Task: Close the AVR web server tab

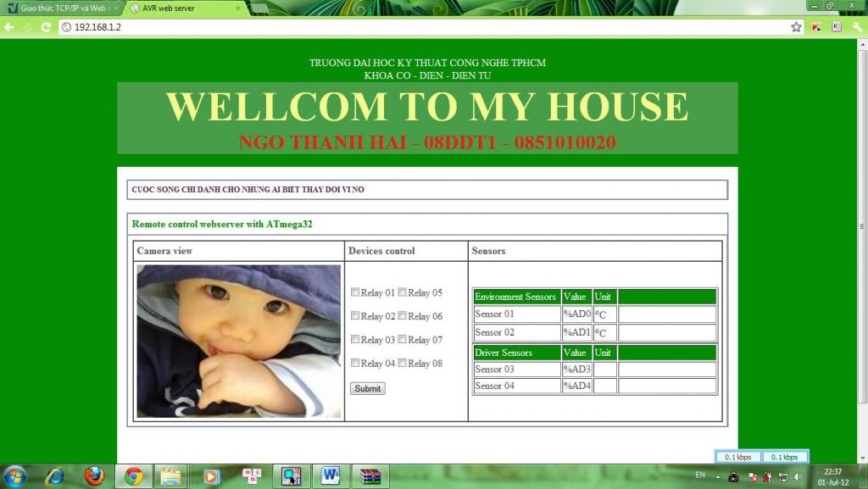Action: point(238,8)
